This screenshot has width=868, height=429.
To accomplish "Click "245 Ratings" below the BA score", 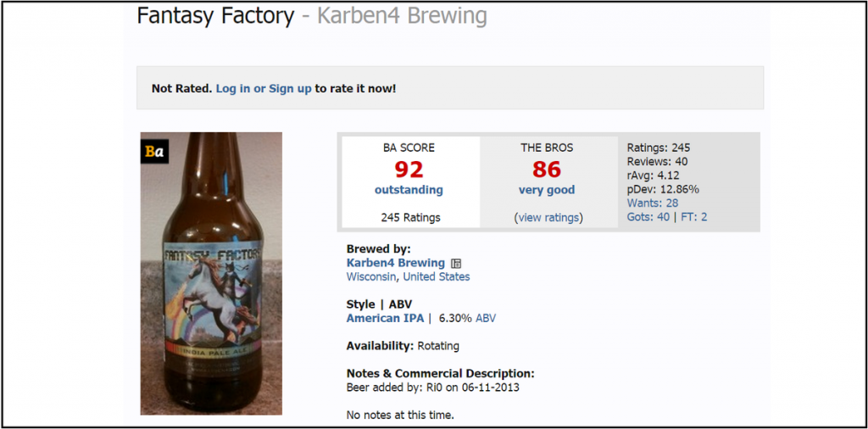I will pos(410,218).
